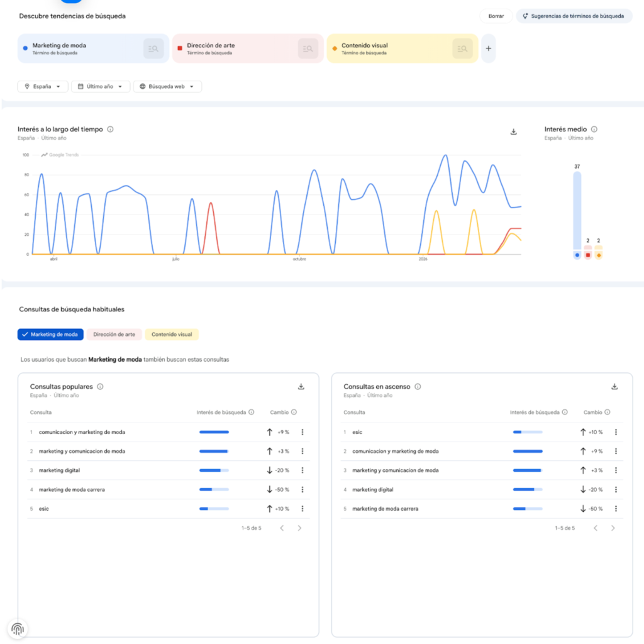This screenshot has height=644, width=644.
Task: Open the España region dropdown
Action: (x=43, y=87)
